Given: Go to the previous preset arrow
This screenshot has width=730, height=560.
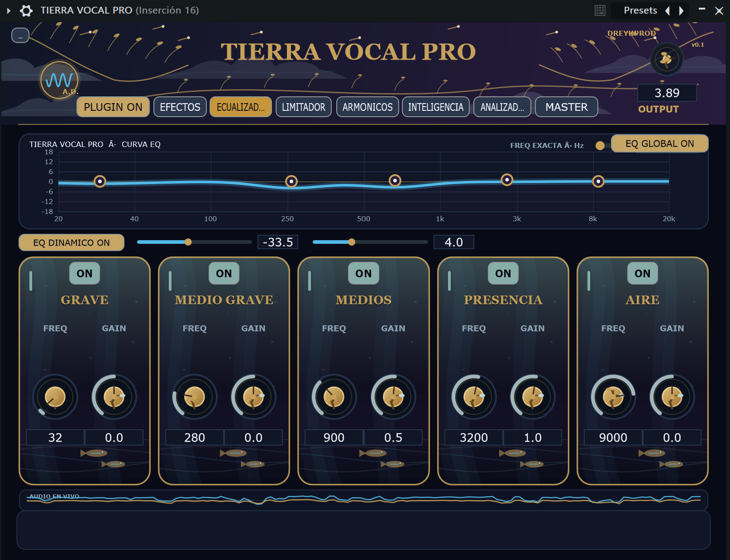Looking at the screenshot, I should pyautogui.click(x=668, y=10).
